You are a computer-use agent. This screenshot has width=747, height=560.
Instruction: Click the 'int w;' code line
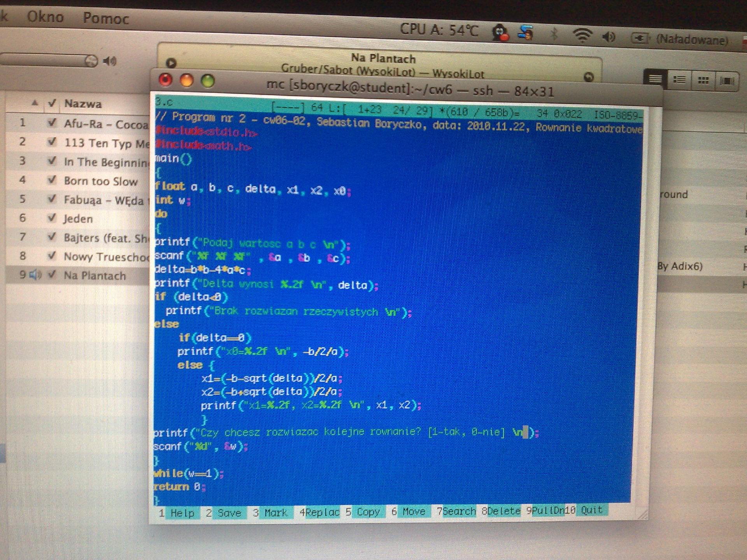pyautogui.click(x=173, y=200)
